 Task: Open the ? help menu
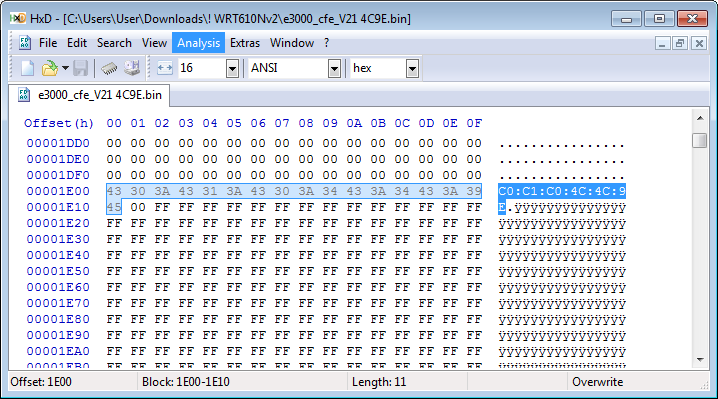point(326,43)
